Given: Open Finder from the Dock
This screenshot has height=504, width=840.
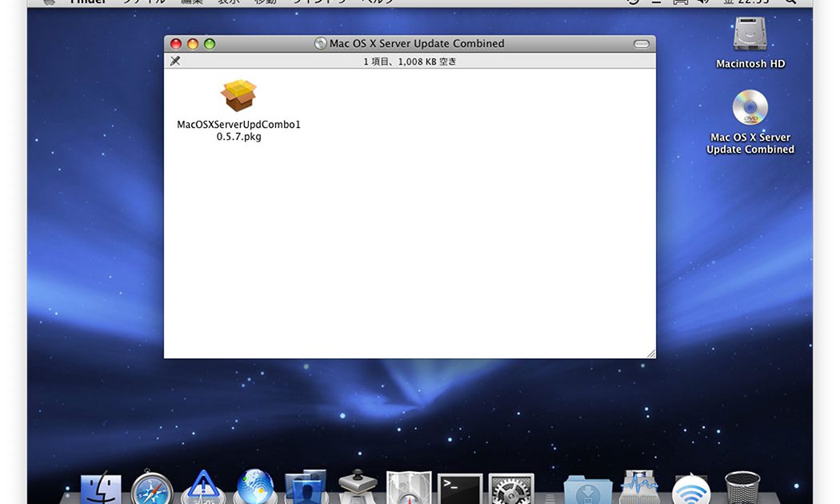Looking at the screenshot, I should tap(101, 489).
